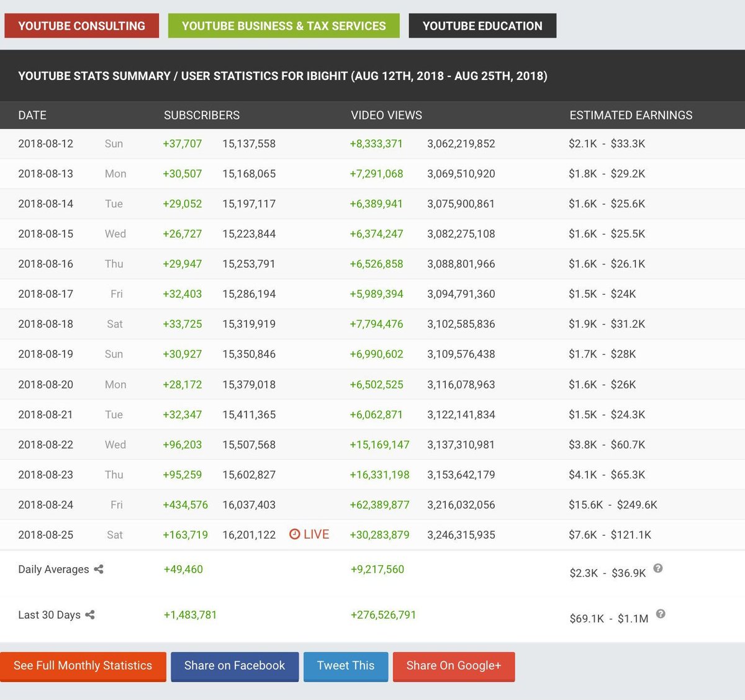Click daily average earnings $2.3K - $36.9K
Screen dimensions: 745x700
[x=608, y=573]
